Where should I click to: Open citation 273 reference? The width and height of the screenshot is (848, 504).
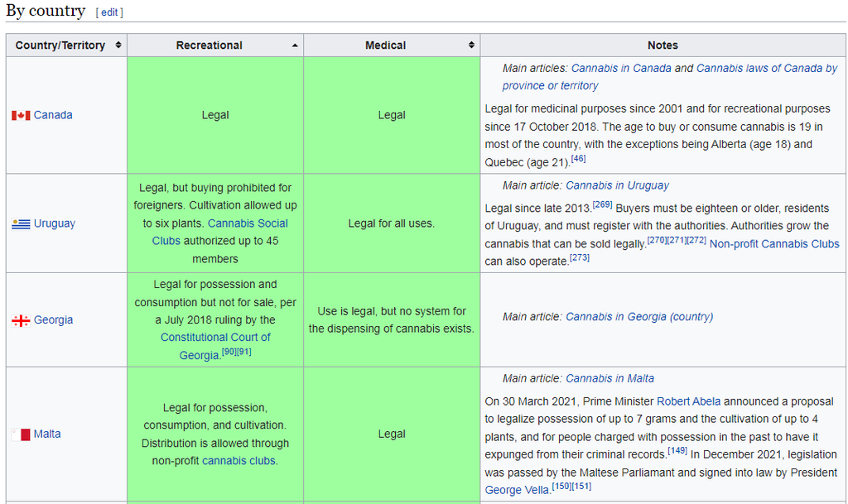click(x=579, y=257)
